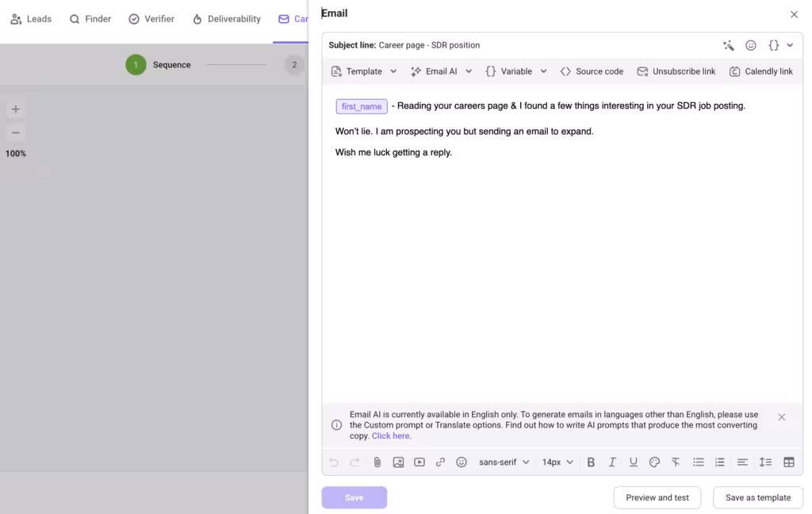Toggle italic formatting
Screen dimensions: 812x514
click(612, 462)
